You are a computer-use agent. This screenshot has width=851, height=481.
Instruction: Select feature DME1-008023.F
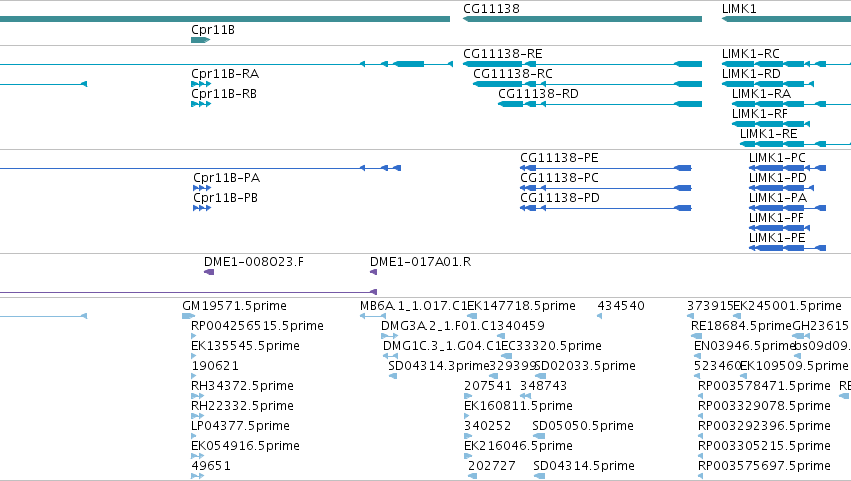(x=253, y=262)
